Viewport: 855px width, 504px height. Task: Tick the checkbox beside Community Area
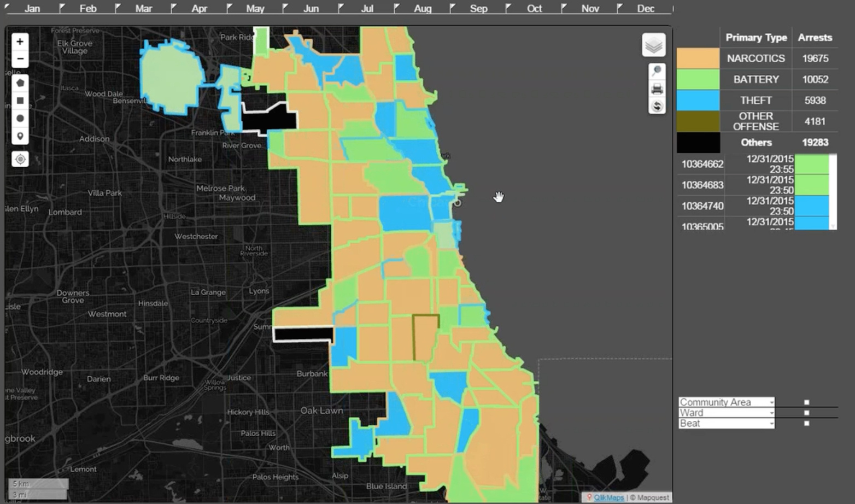pos(806,402)
